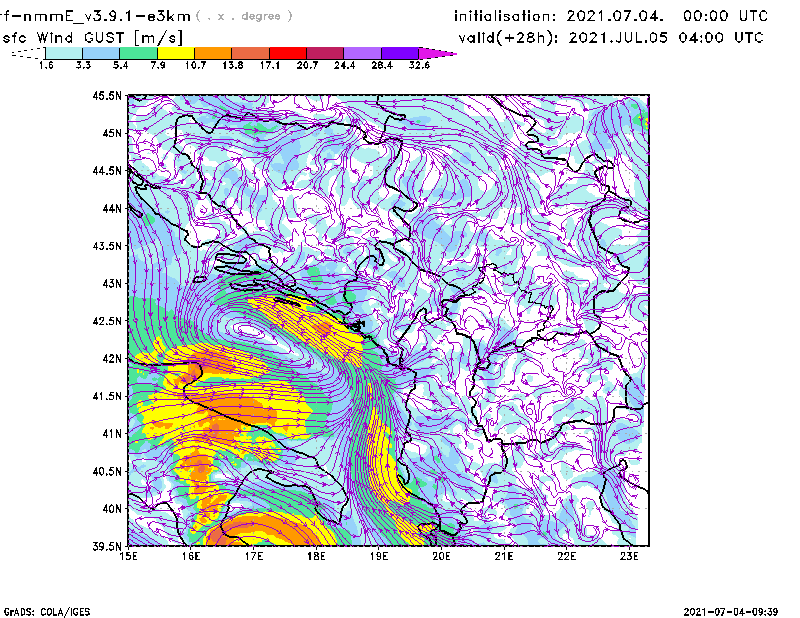Click the "44N" latitude label
The height and width of the screenshot is (618, 800).
(112, 208)
